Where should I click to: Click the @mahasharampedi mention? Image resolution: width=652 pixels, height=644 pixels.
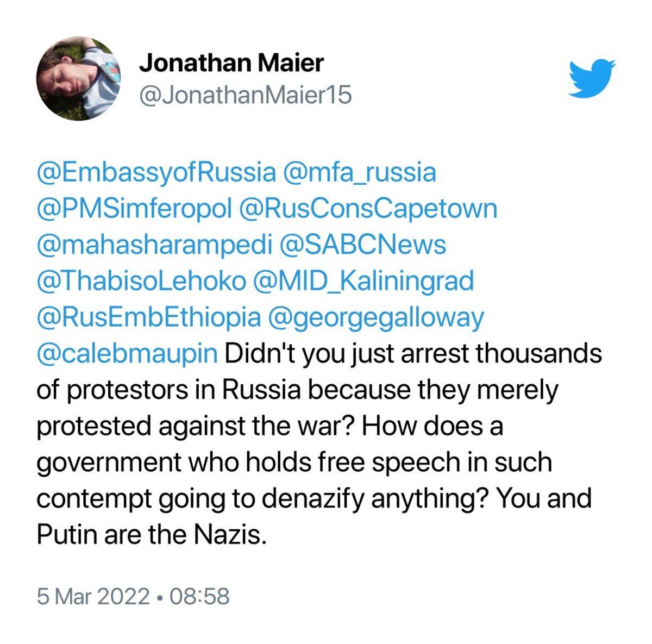(154, 245)
